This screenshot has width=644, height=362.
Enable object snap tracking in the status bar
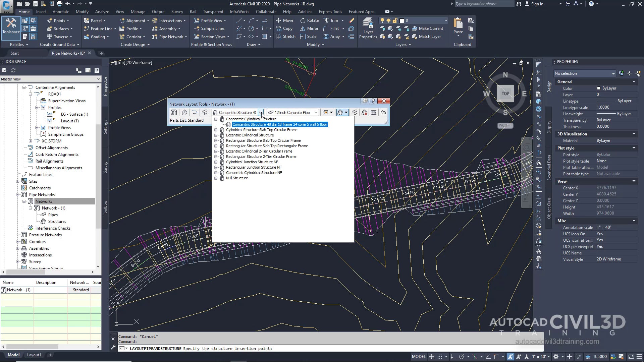(488, 356)
